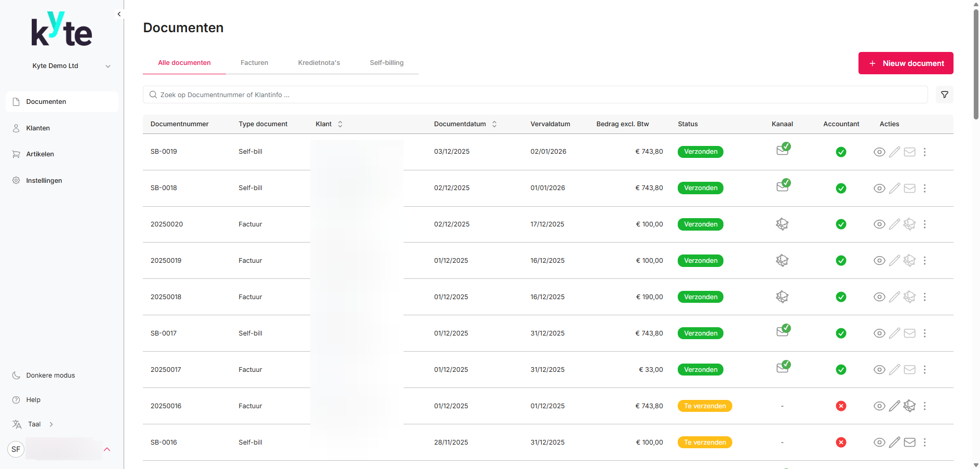Click the Nieuw document button
This screenshot has height=469, width=980.
click(x=905, y=63)
